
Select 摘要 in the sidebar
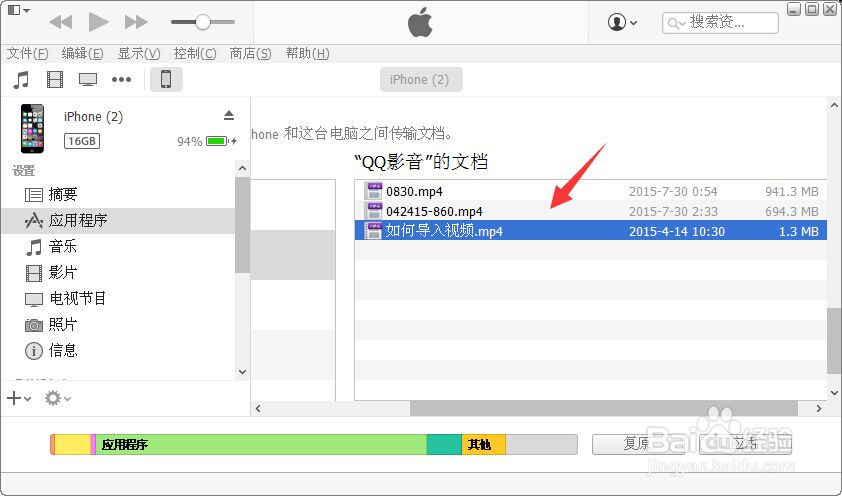(118, 194)
